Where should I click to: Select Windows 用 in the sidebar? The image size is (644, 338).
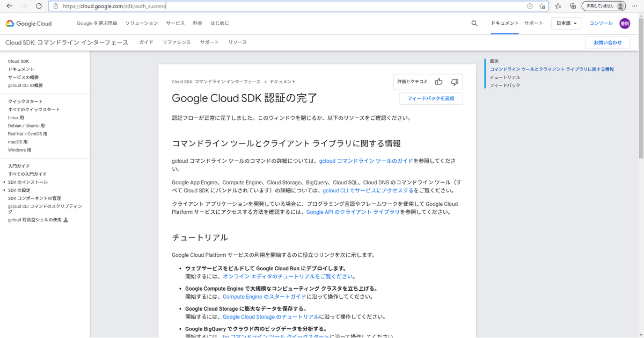20,150
